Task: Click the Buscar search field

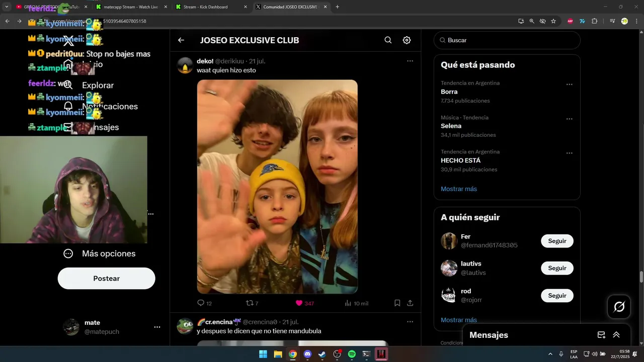Action: [507, 40]
